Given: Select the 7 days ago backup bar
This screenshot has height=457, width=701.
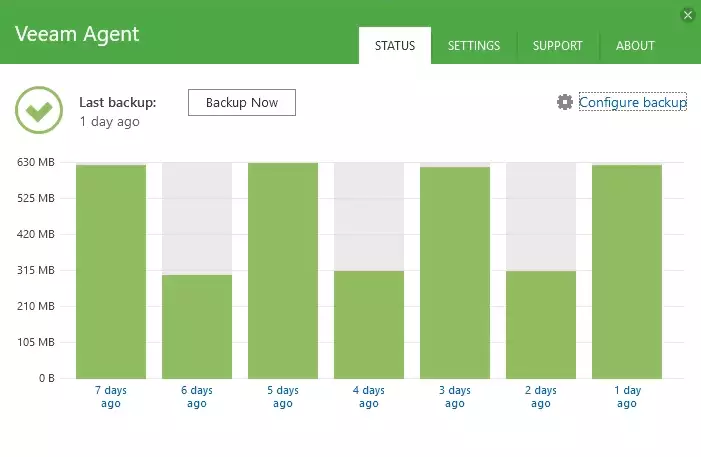Looking at the screenshot, I should tap(111, 271).
